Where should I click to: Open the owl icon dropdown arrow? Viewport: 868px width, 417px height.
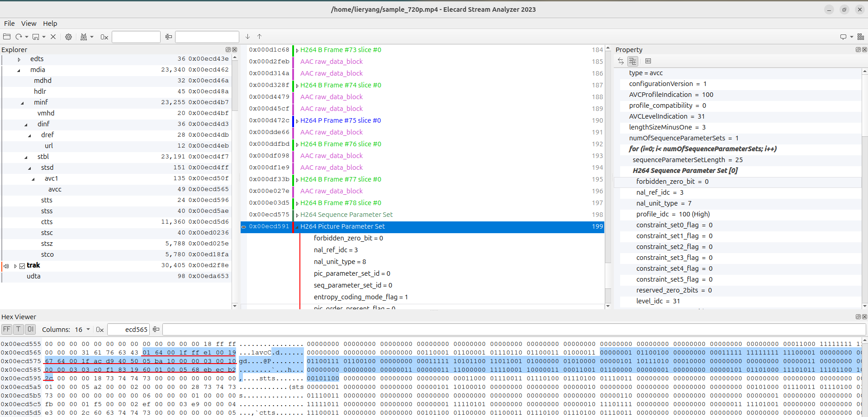click(x=92, y=37)
